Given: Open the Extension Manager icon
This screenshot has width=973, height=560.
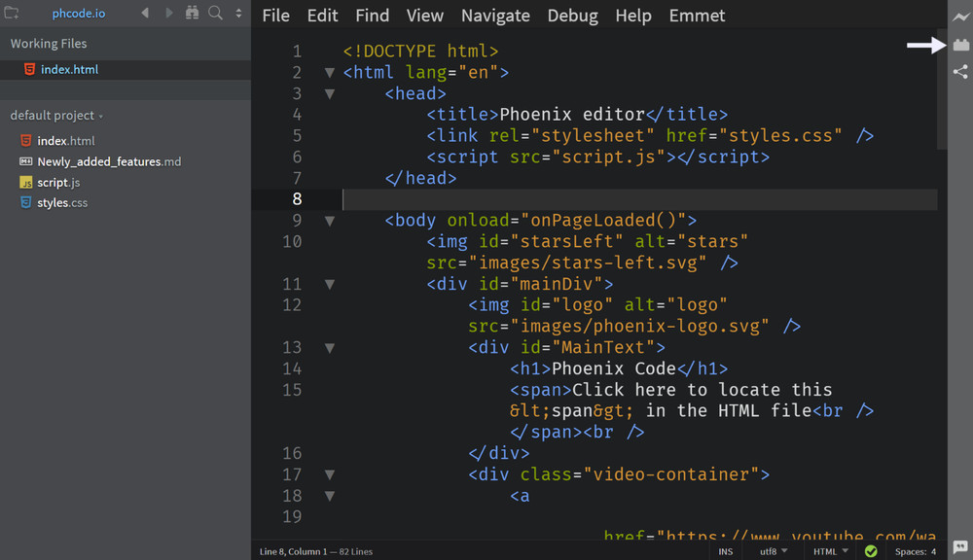Looking at the screenshot, I should (960, 44).
